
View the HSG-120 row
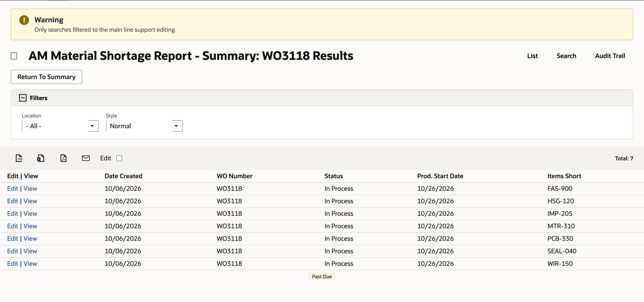coord(30,201)
